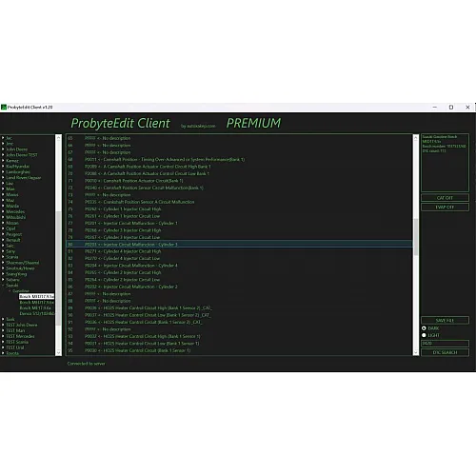Select the Toyota brand at tree bottom
Screen dimensions: 476x476
pyautogui.click(x=12, y=353)
